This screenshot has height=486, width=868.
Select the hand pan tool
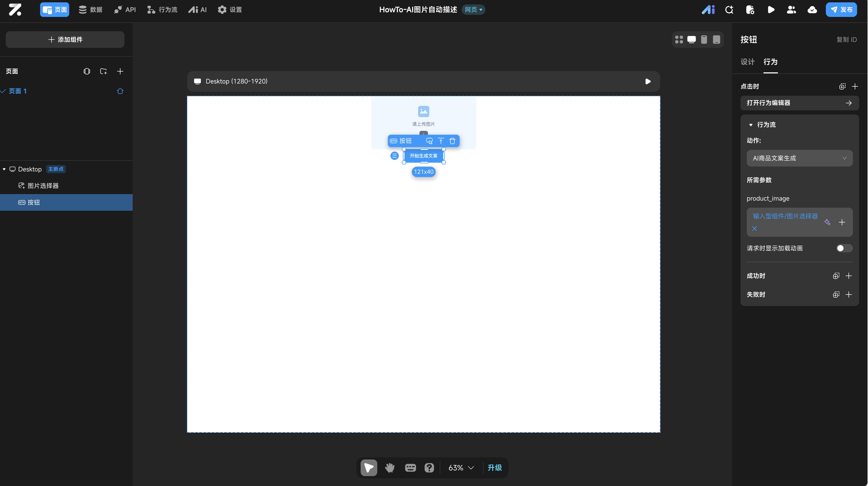(390, 468)
